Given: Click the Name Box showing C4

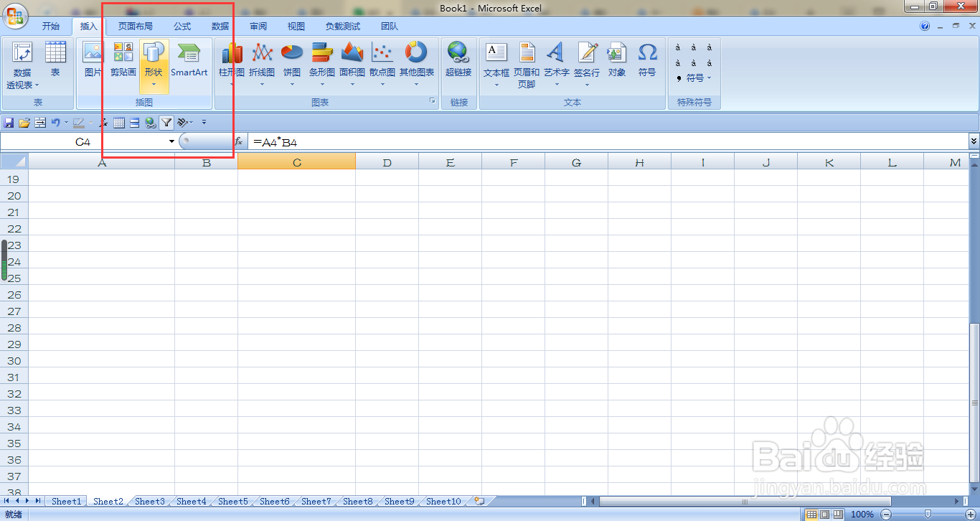Looking at the screenshot, I should click(x=83, y=141).
